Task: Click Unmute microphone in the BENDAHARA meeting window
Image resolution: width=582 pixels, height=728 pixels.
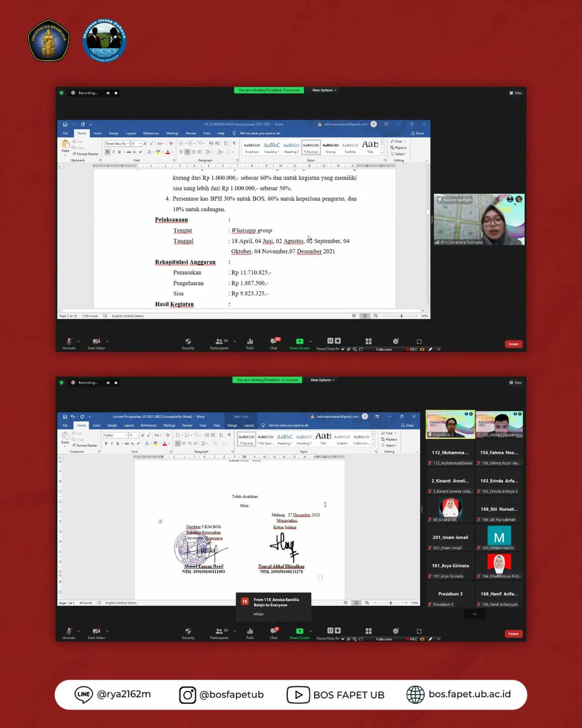Action: [x=69, y=344]
